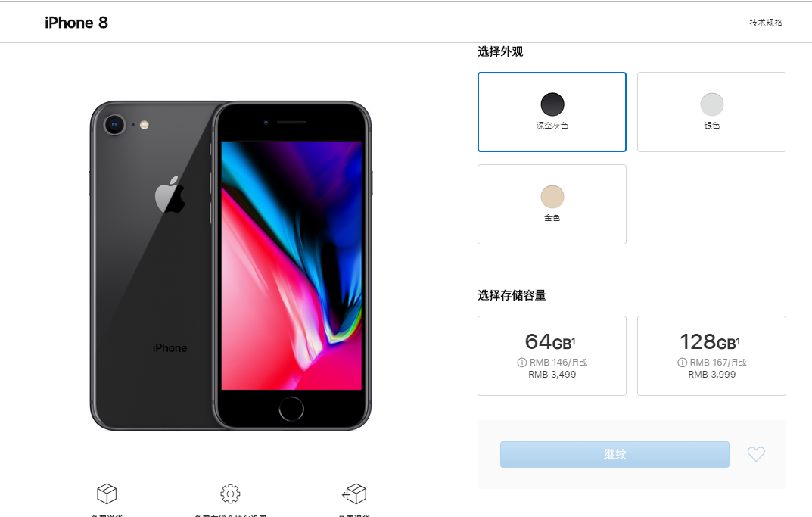Select the 深空灰色 color option
Screen dimensions: 812x517
pos(552,112)
